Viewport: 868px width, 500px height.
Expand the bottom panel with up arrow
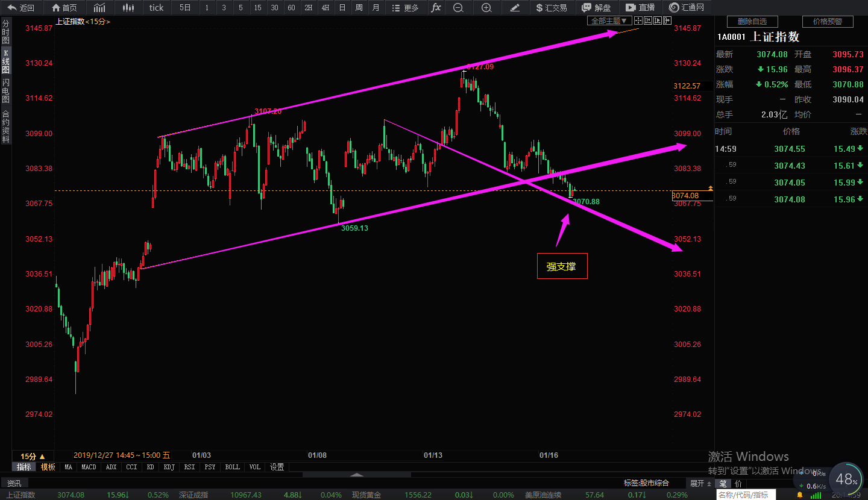pyautogui.click(x=357, y=475)
